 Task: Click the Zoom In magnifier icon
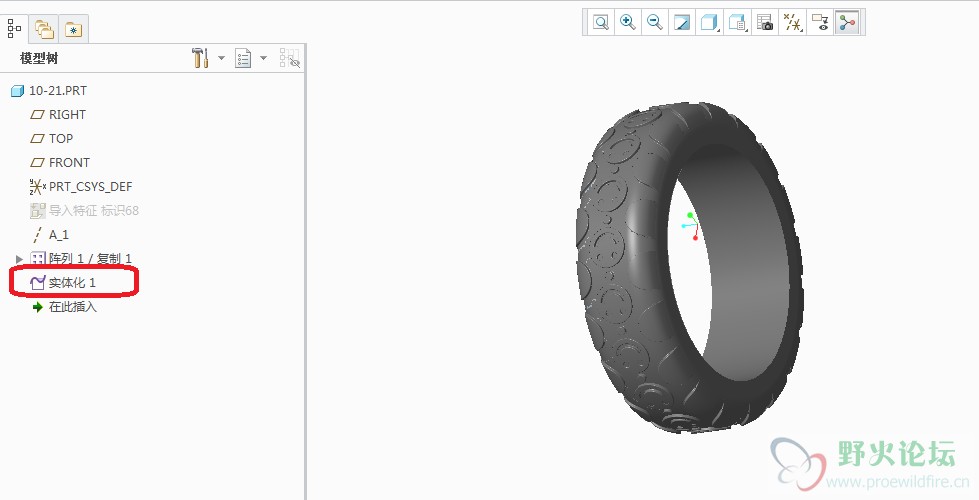(627, 22)
